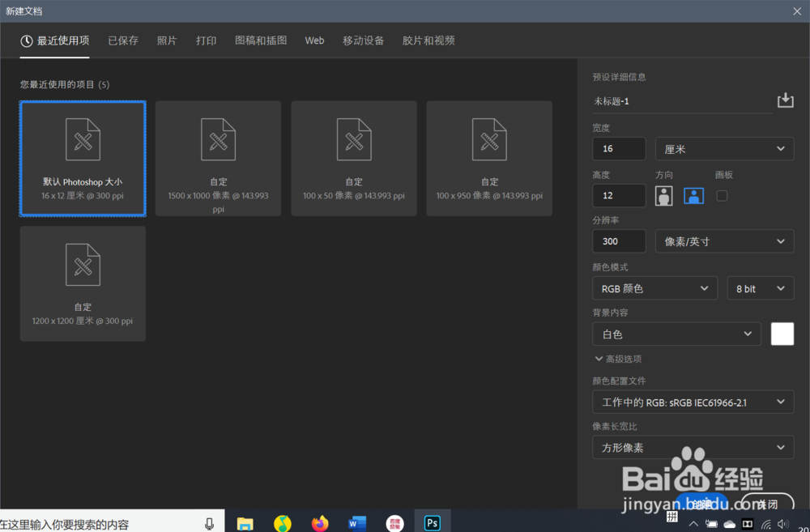Image resolution: width=810 pixels, height=532 pixels.
Task: Switch to the 图稿和插图 tab
Action: (x=261, y=40)
